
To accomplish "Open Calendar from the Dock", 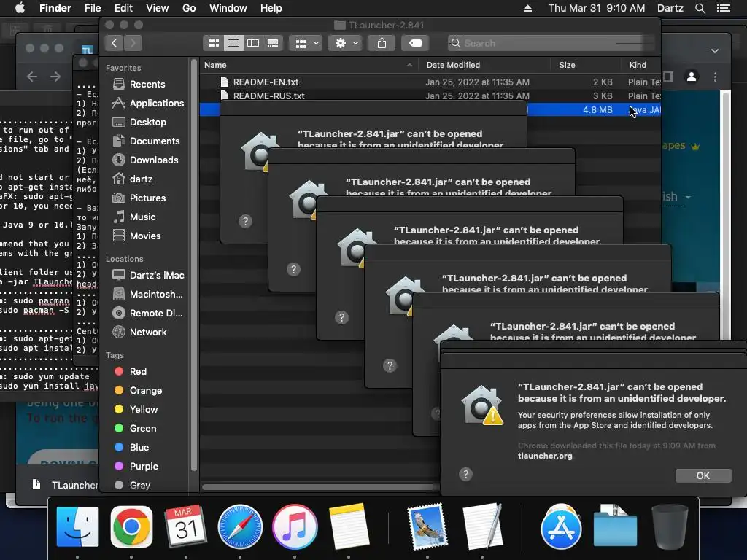I will [x=186, y=526].
